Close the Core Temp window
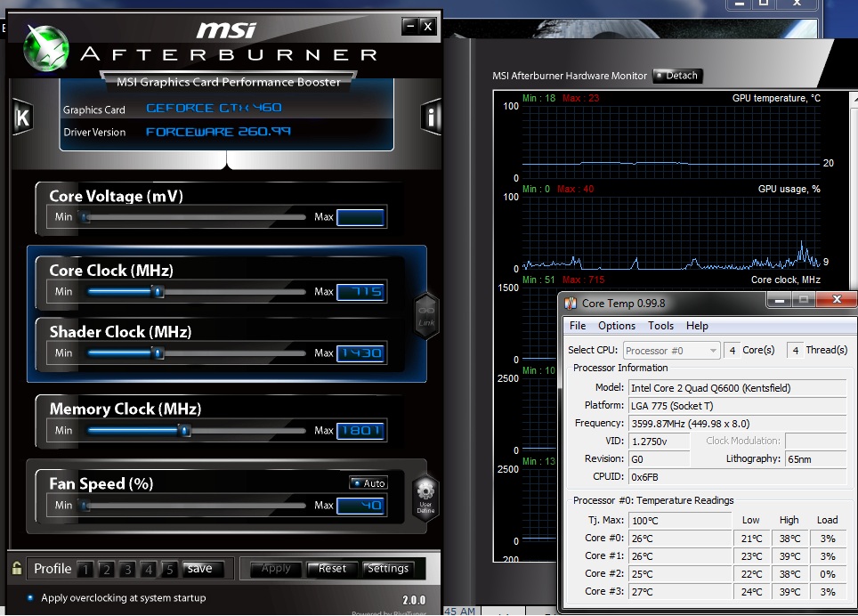Image resolution: width=858 pixels, height=616 pixels. tap(837, 299)
